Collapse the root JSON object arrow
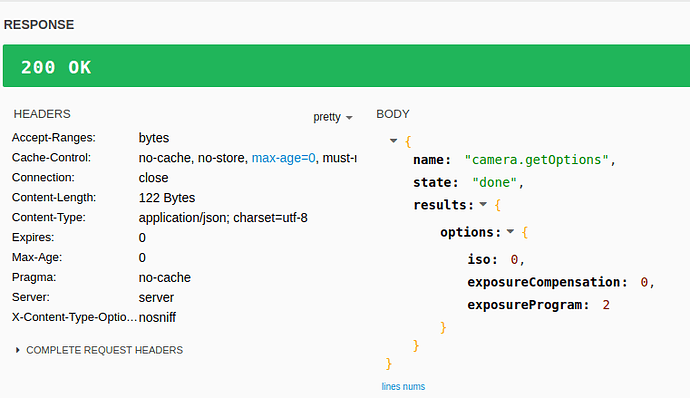 point(393,141)
